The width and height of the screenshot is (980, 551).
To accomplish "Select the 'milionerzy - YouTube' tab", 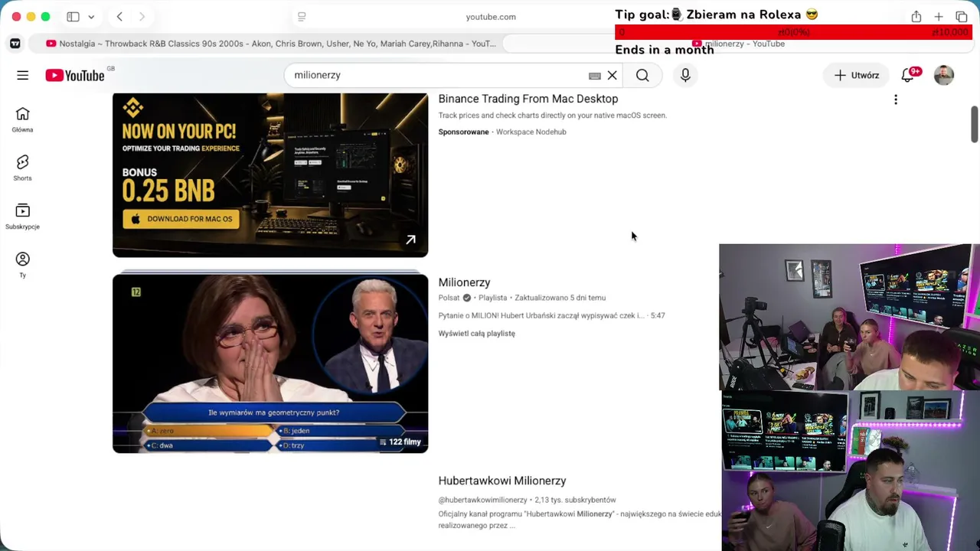I will [738, 44].
